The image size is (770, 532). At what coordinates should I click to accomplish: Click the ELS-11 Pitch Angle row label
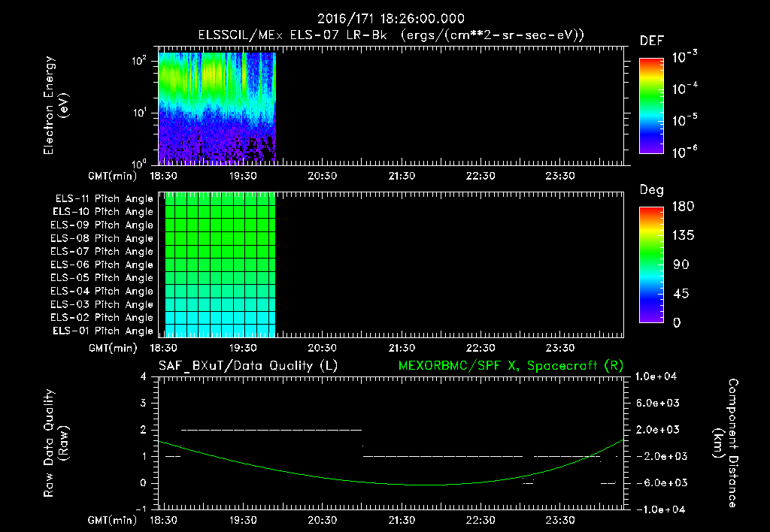click(104, 199)
